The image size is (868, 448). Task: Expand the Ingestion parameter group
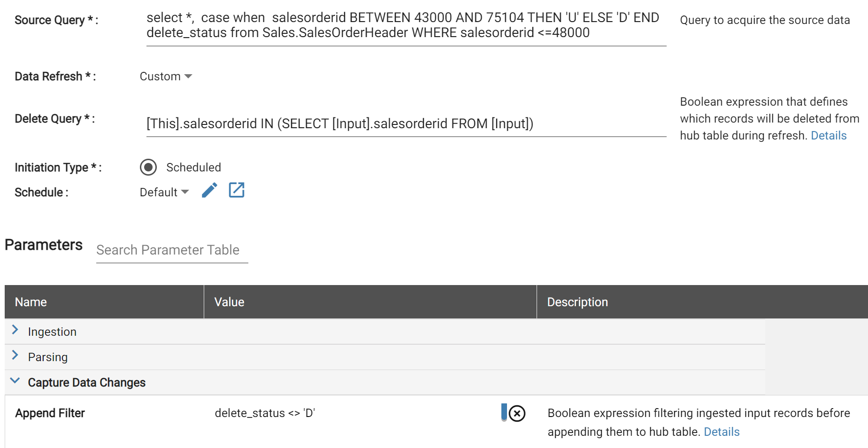coord(52,332)
